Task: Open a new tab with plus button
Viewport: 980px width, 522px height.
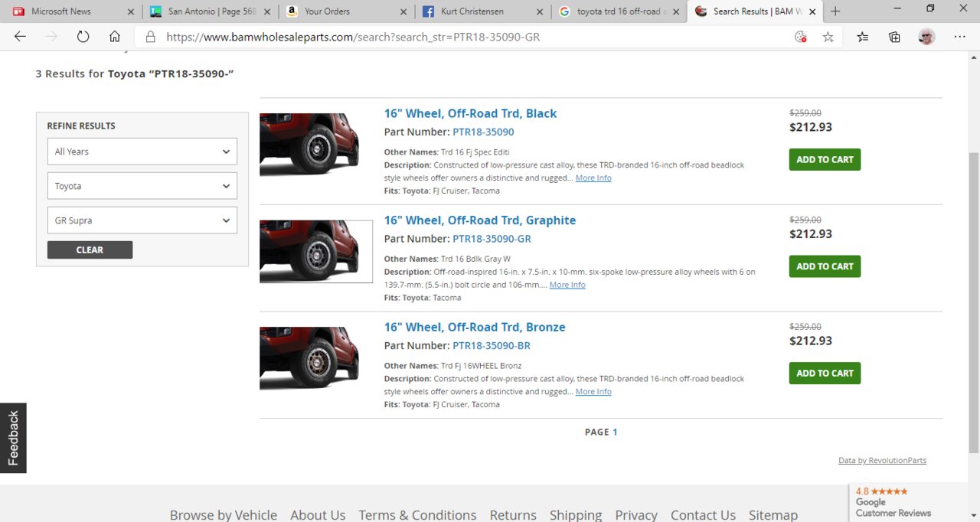Action: [835, 11]
